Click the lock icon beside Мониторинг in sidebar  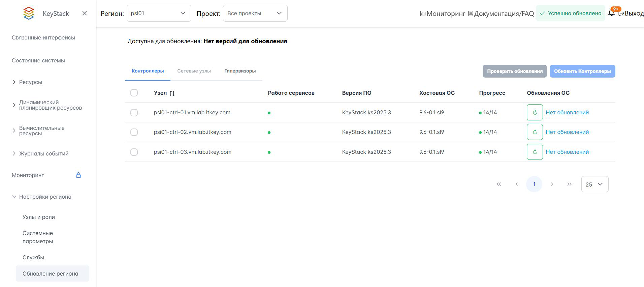click(78, 175)
